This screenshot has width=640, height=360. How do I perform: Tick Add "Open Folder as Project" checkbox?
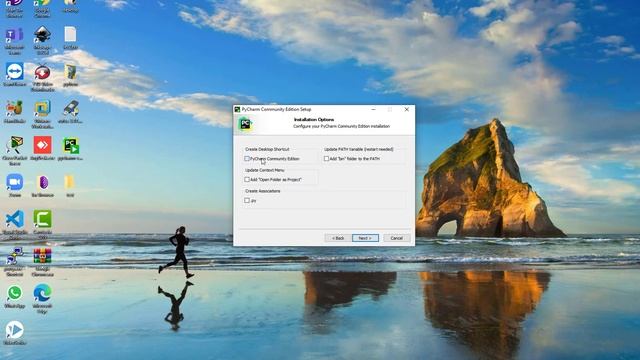coord(247,179)
